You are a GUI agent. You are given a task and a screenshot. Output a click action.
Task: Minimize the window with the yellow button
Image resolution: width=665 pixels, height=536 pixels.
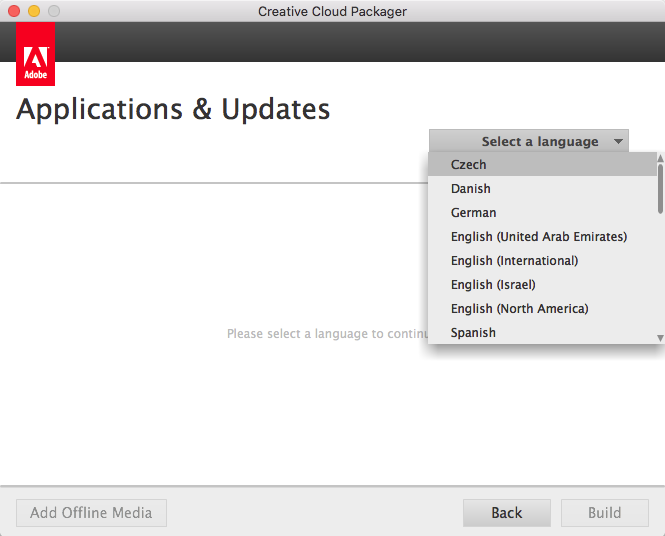click(x=34, y=11)
